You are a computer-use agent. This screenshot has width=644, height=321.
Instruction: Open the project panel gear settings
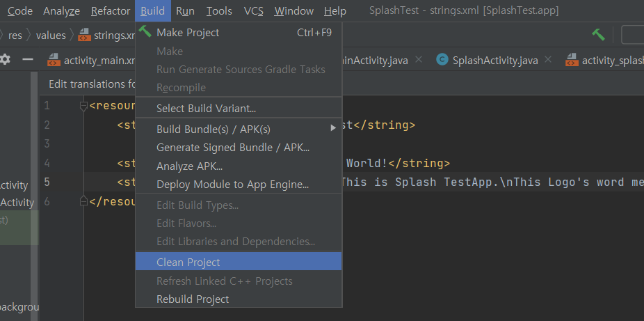(6, 60)
